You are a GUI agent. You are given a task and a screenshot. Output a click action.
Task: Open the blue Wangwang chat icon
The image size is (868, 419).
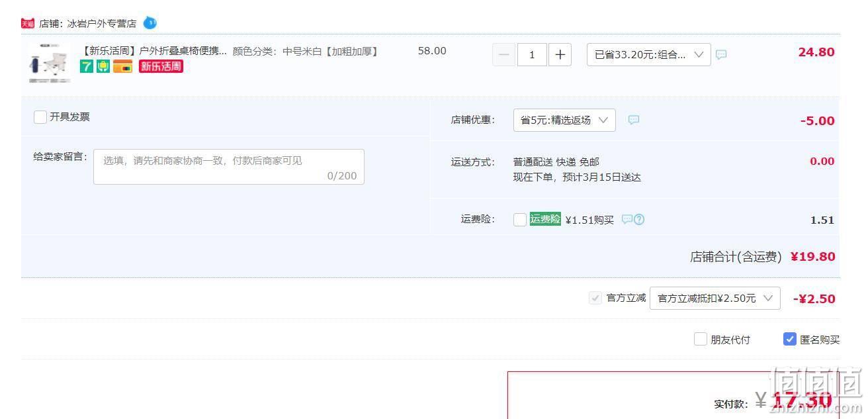(x=150, y=23)
